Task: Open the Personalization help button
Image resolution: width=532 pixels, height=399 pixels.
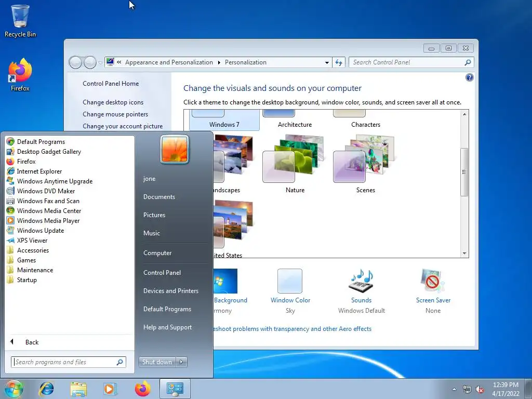Action: point(469,78)
